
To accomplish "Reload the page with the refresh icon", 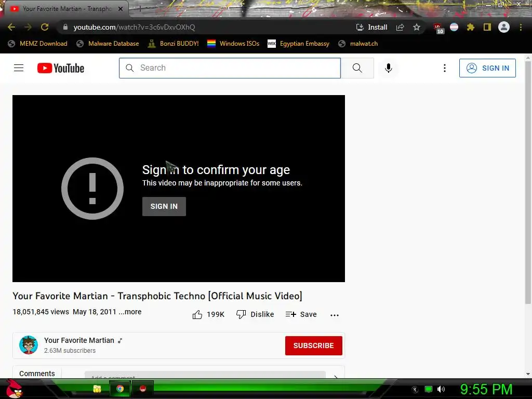I will click(45, 27).
